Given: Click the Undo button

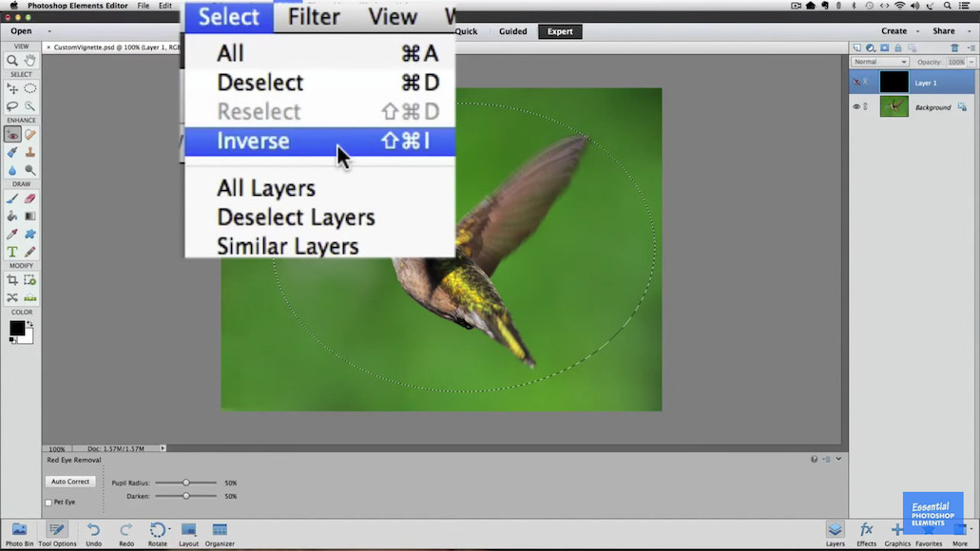Looking at the screenshot, I should (93, 535).
